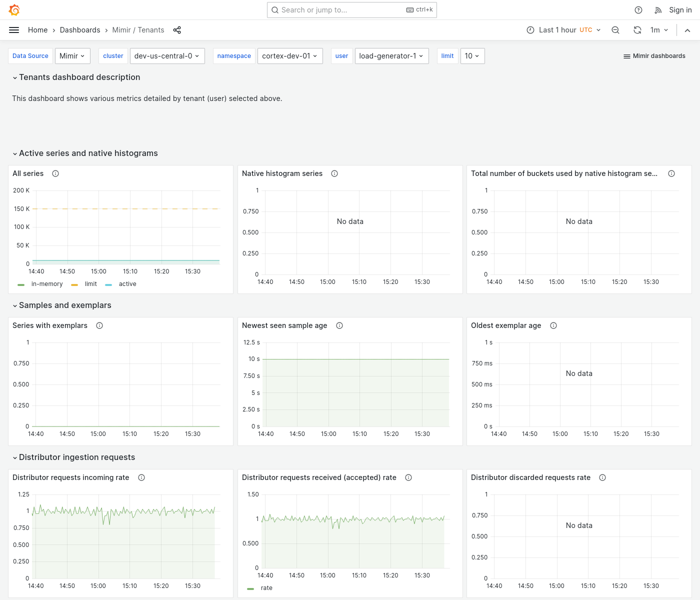Click the refresh dashboard icon
700x600 pixels.
pyautogui.click(x=637, y=30)
